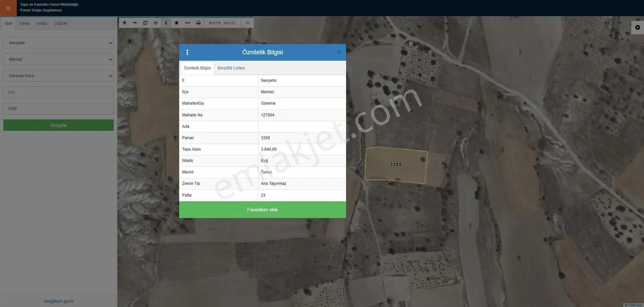
Task: Open the Bina/BB Listesi tab
Action: click(231, 68)
